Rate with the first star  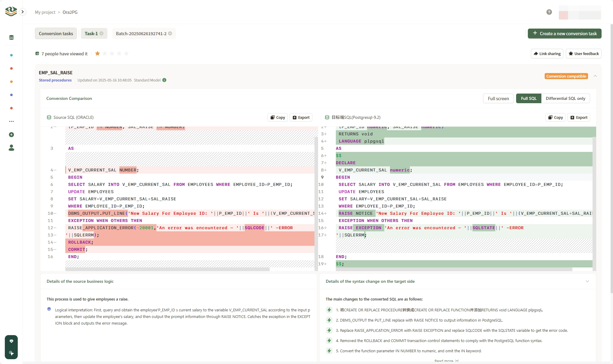click(98, 54)
